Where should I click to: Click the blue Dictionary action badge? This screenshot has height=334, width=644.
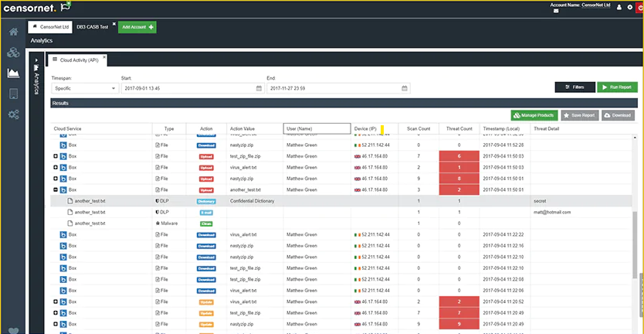pos(206,201)
